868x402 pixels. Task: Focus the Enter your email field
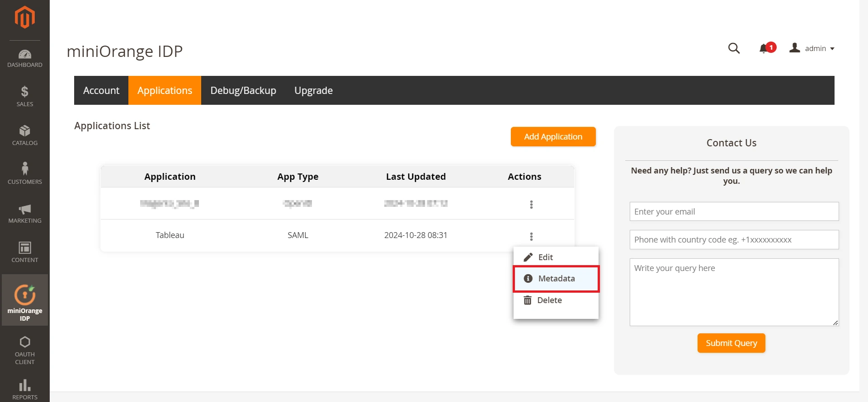734,211
